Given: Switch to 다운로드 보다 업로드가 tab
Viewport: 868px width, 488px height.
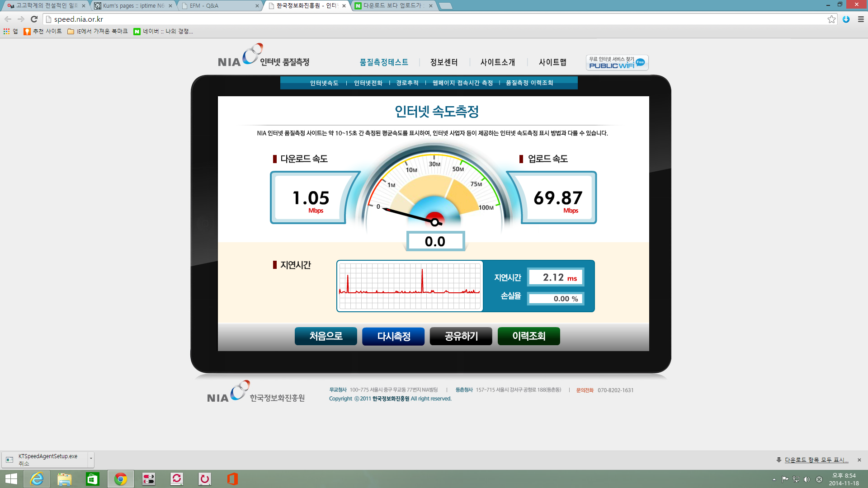Looking at the screenshot, I should click(393, 6).
